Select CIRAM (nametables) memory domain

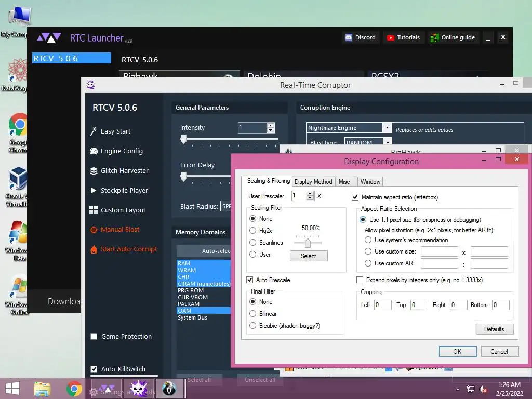(x=204, y=284)
